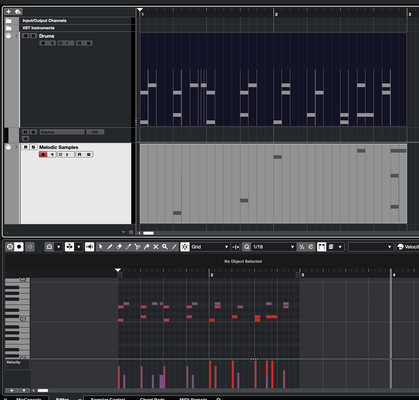Mute the Drums track

26,36
